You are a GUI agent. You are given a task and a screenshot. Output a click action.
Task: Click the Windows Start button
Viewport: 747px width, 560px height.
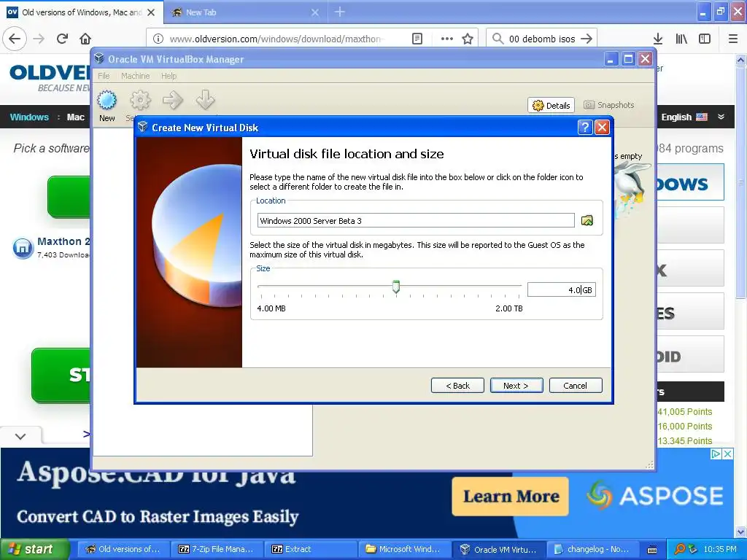point(34,549)
